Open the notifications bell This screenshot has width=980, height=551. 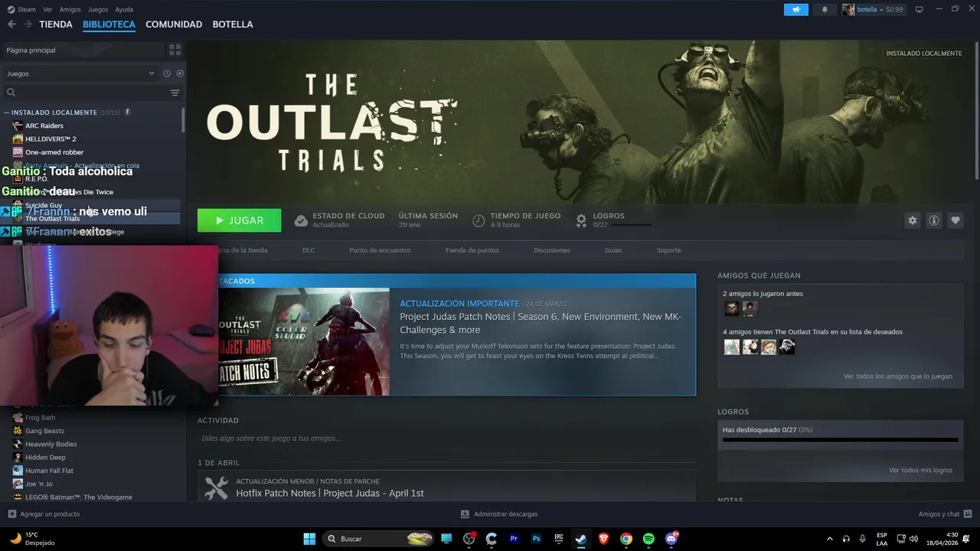pos(825,9)
